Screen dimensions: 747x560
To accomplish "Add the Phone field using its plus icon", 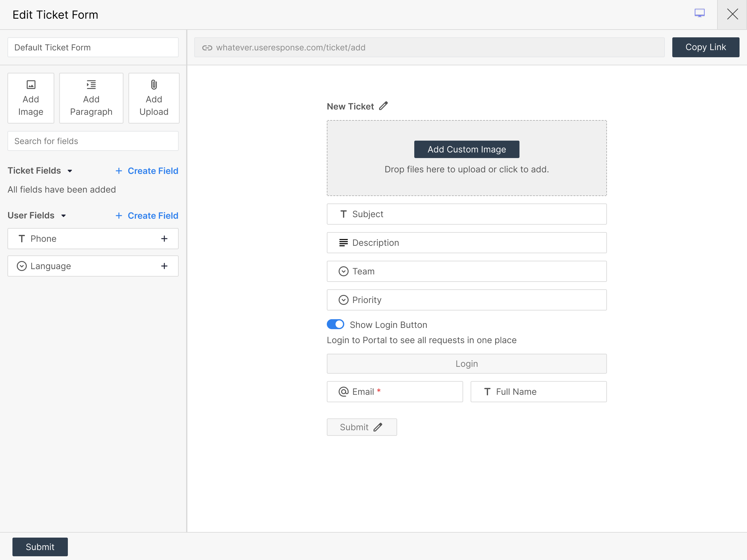I will 164,239.
